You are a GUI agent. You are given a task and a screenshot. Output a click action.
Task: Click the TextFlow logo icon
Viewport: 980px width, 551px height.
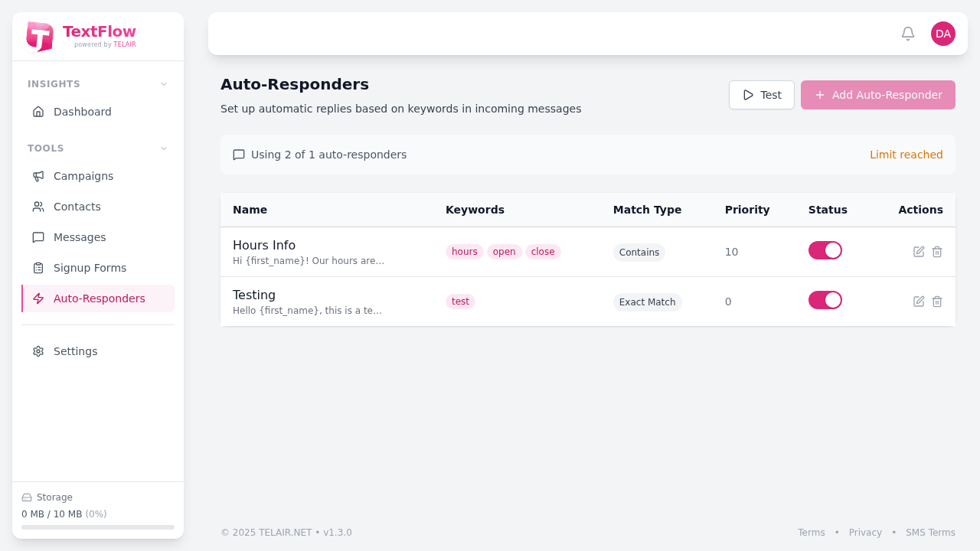40,36
